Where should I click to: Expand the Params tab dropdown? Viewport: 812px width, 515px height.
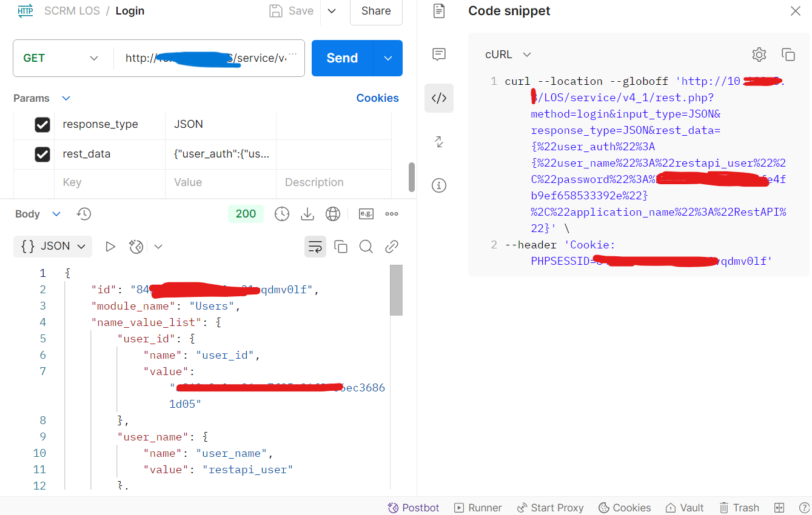pyautogui.click(x=66, y=98)
